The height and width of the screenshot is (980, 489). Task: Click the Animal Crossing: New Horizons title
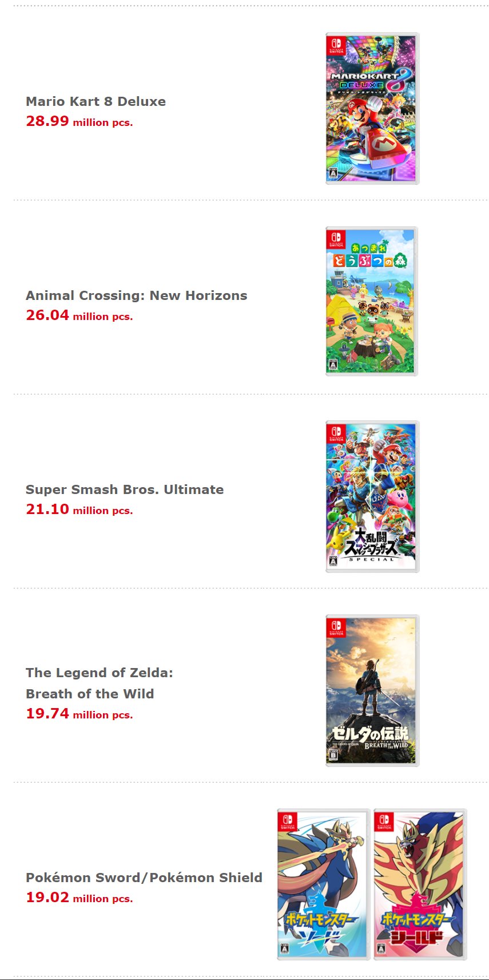point(136,295)
